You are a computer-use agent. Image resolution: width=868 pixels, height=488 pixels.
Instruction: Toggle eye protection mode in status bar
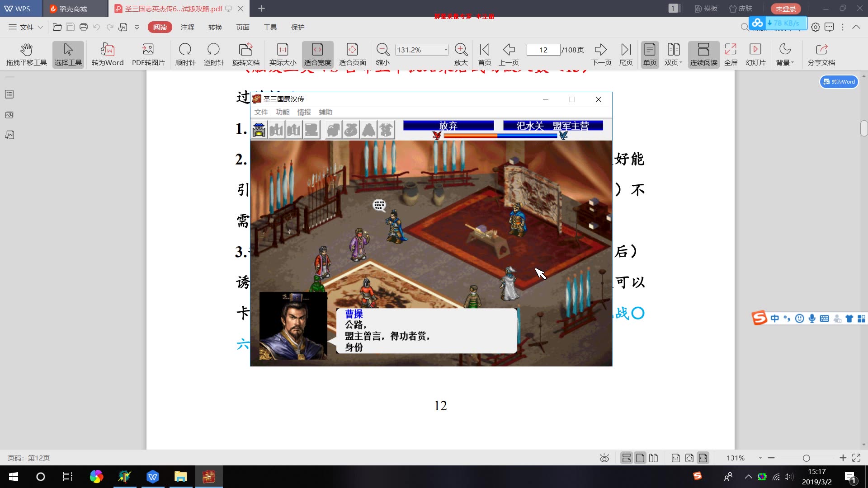(604, 458)
